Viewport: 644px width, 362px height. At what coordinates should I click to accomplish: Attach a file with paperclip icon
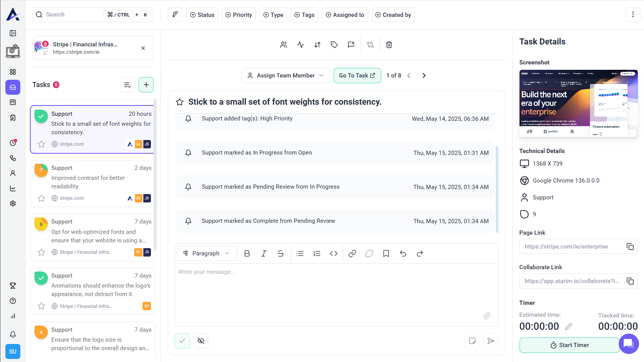487,316
